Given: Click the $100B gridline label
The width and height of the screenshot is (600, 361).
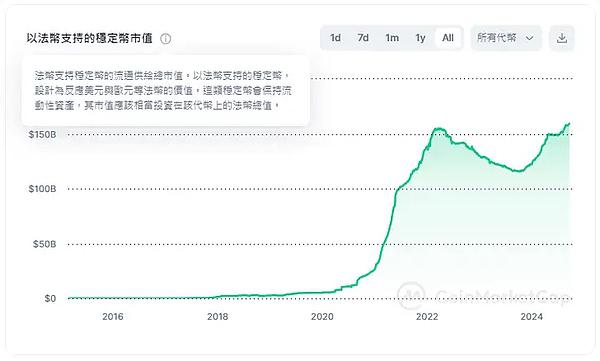Looking at the screenshot, I should click(42, 189).
